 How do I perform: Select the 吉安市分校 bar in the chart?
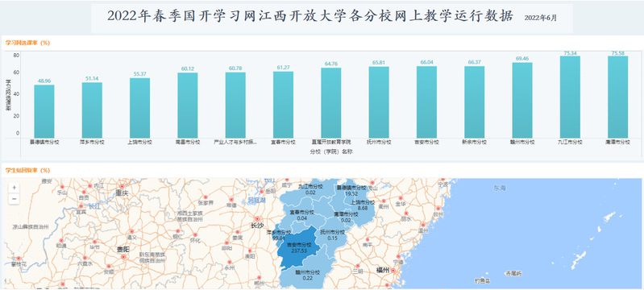point(426,102)
